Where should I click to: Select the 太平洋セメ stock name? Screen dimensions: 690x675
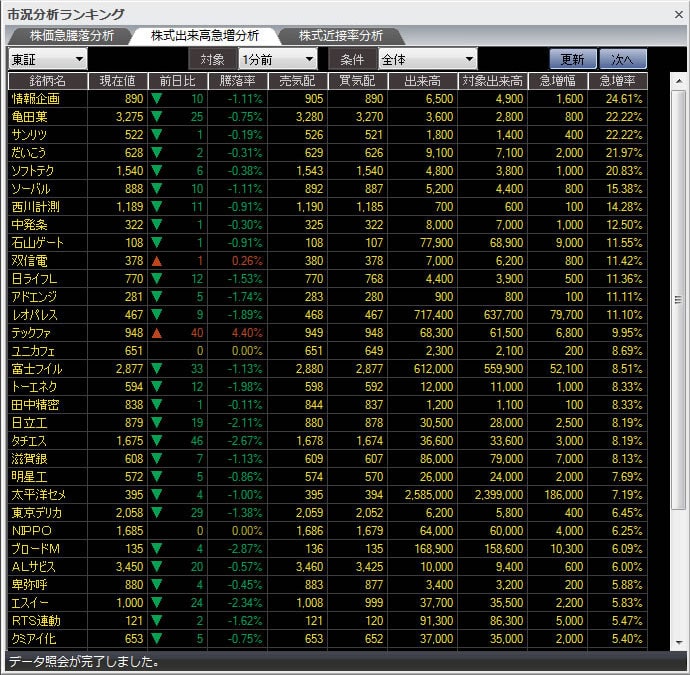pyautogui.click(x=39, y=495)
